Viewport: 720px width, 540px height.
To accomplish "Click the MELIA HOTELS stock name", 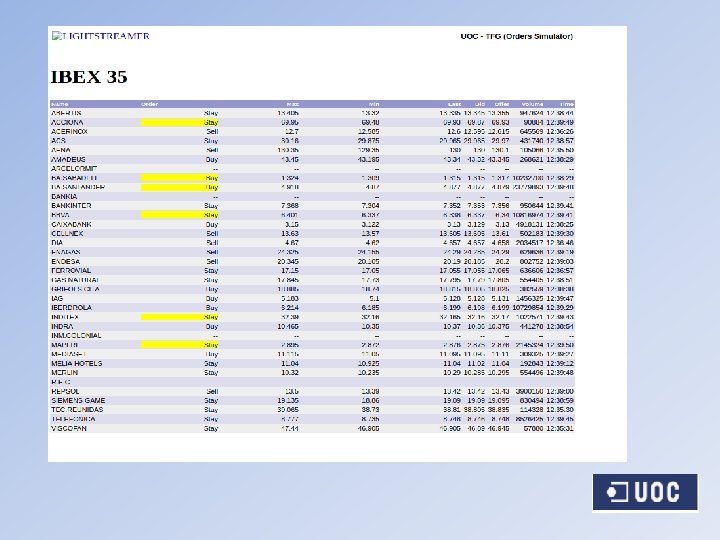I will point(77,364).
